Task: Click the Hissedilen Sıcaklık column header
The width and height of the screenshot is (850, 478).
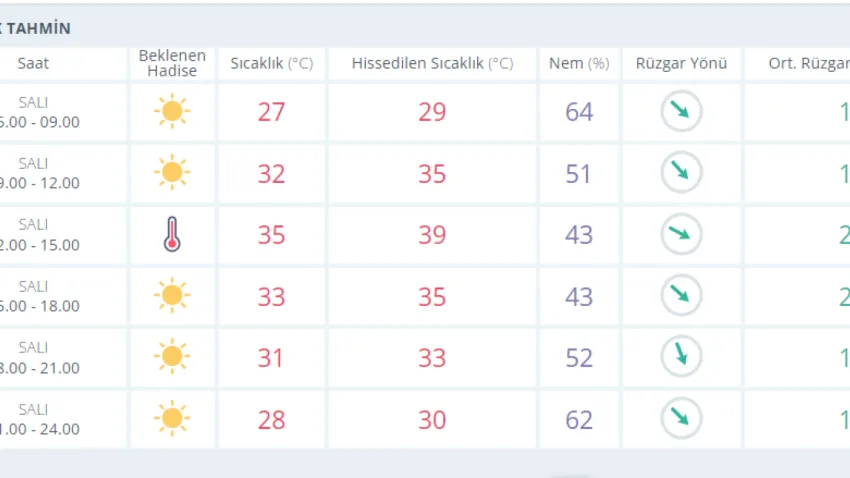Action: tap(432, 64)
